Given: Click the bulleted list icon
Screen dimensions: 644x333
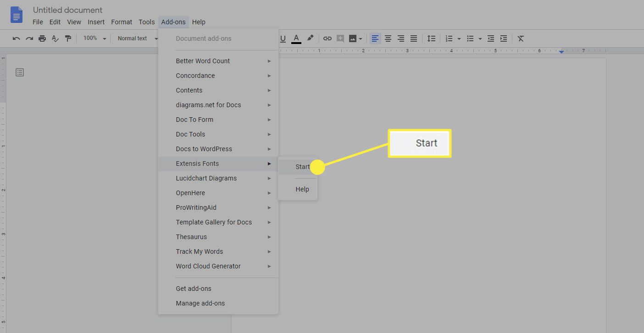Looking at the screenshot, I should click(x=470, y=38).
